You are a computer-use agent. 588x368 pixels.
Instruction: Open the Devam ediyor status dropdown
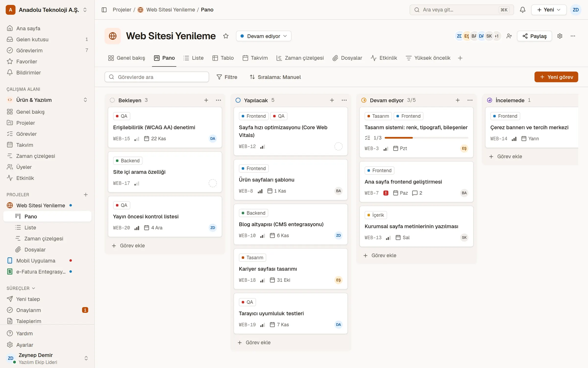[264, 36]
